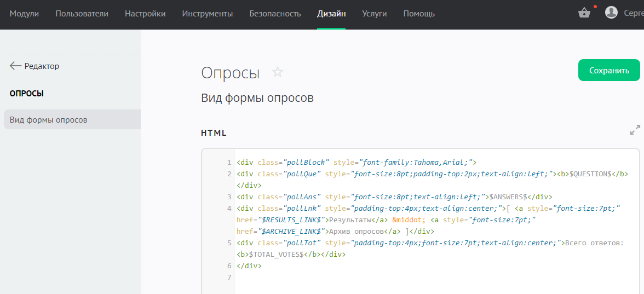Expand HTML editor to fullscreen

tap(635, 130)
